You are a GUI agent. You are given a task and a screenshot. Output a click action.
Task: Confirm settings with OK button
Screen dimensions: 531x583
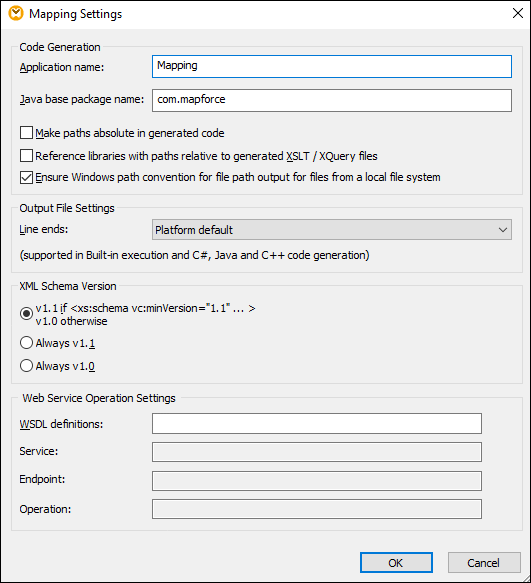click(x=396, y=563)
